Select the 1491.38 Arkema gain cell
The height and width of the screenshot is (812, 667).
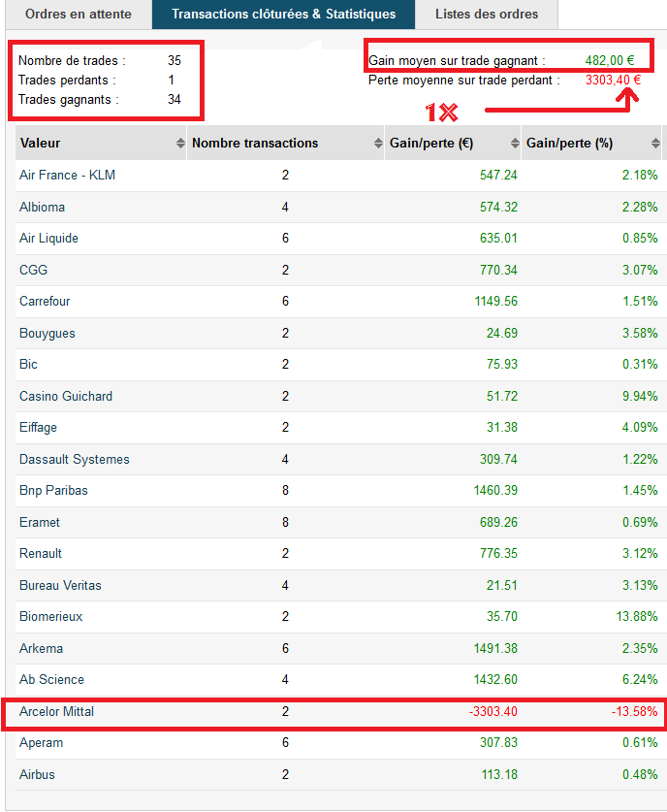pyautogui.click(x=495, y=648)
